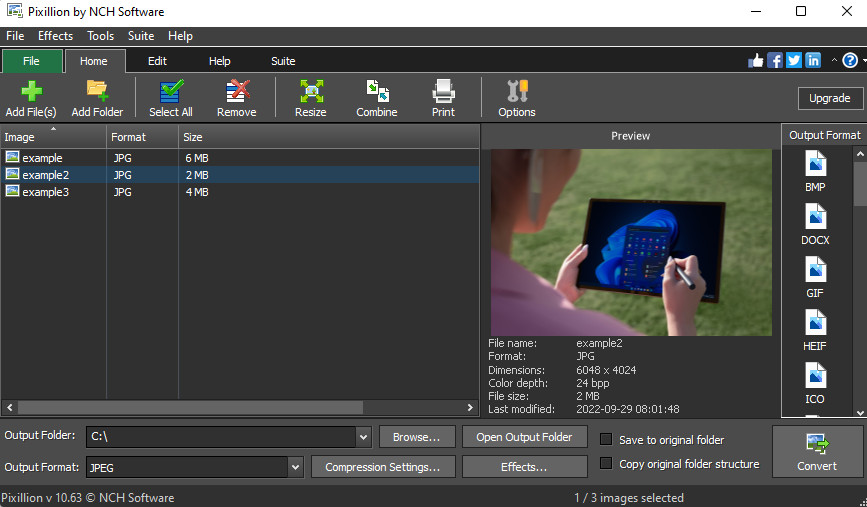867x507 pixels.
Task: Click the thumbs-up like icon
Action: (755, 60)
